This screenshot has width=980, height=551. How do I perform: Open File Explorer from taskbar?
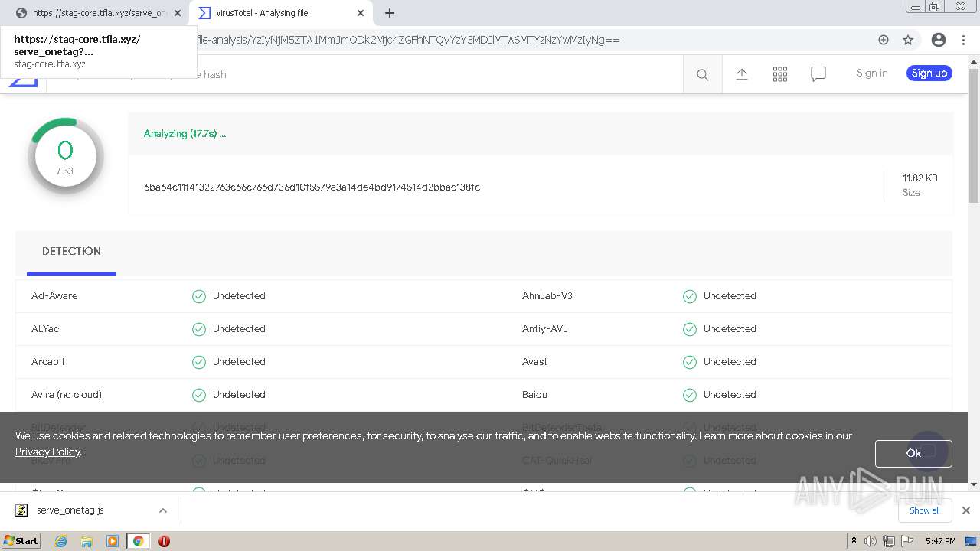point(87,541)
